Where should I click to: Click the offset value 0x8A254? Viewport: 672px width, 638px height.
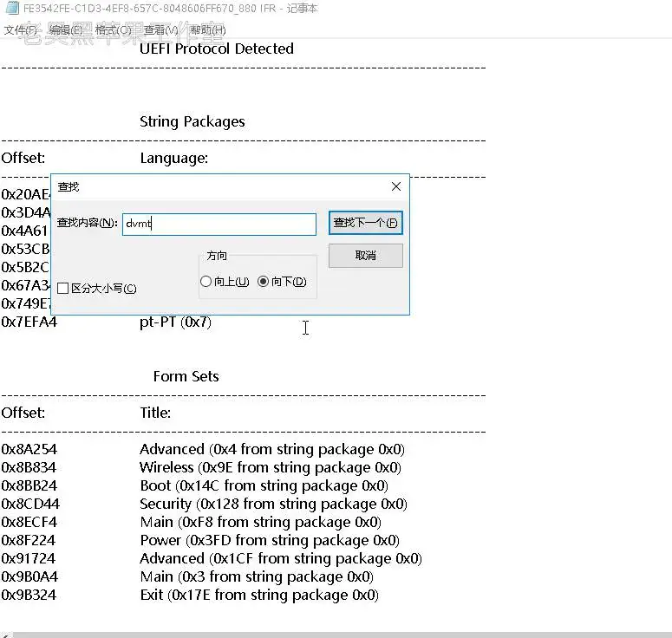pos(29,449)
